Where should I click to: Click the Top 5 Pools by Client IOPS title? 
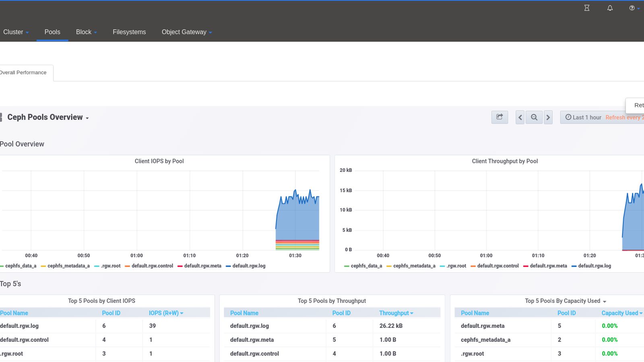pos(101,301)
